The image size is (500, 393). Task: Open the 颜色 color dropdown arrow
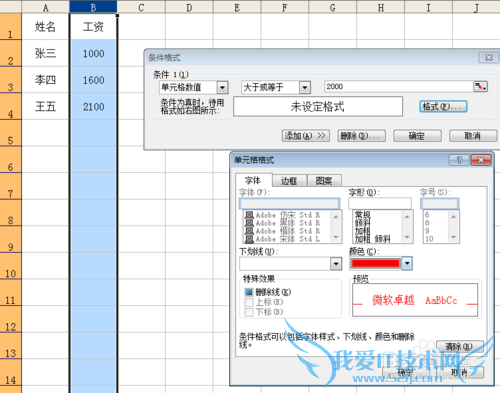407,263
